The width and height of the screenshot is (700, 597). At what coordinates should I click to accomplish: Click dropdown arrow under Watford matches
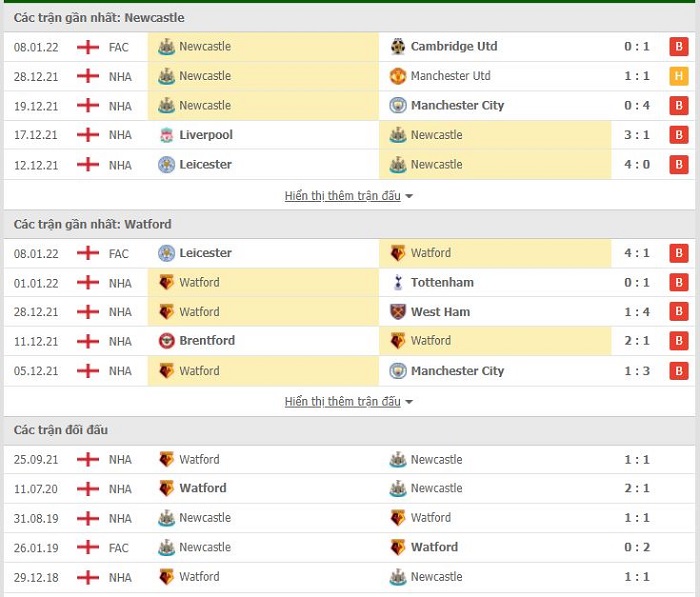pos(408,402)
